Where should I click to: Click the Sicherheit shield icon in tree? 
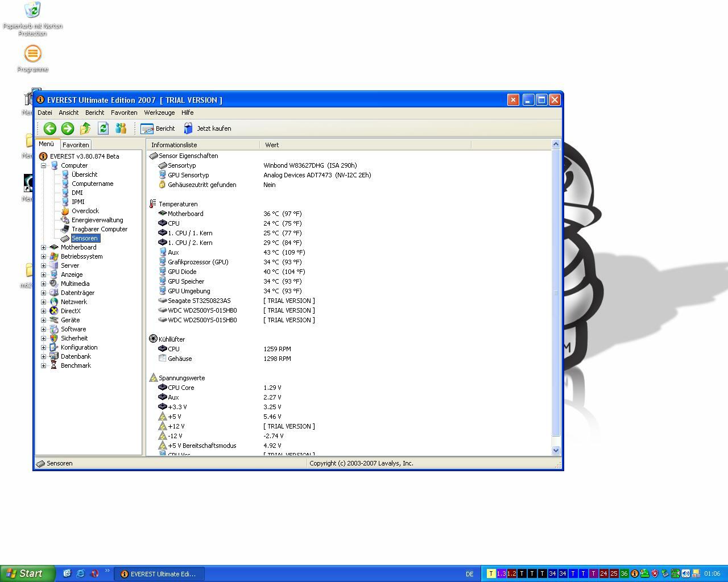point(54,338)
